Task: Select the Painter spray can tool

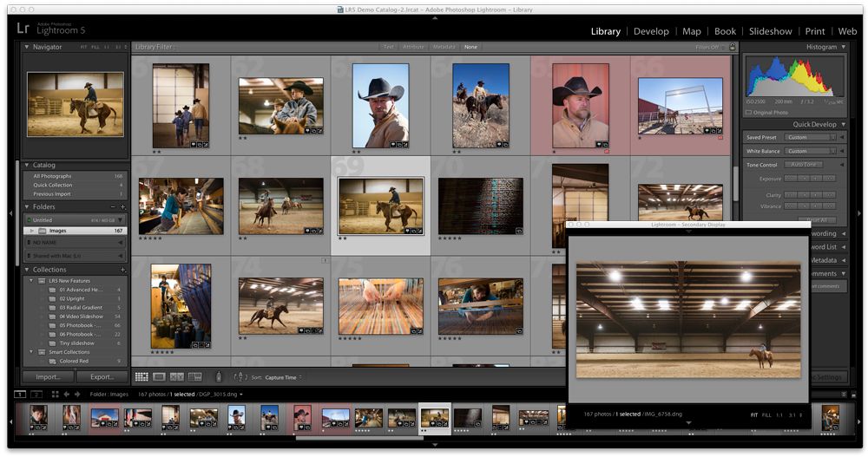Action: pyautogui.click(x=218, y=377)
